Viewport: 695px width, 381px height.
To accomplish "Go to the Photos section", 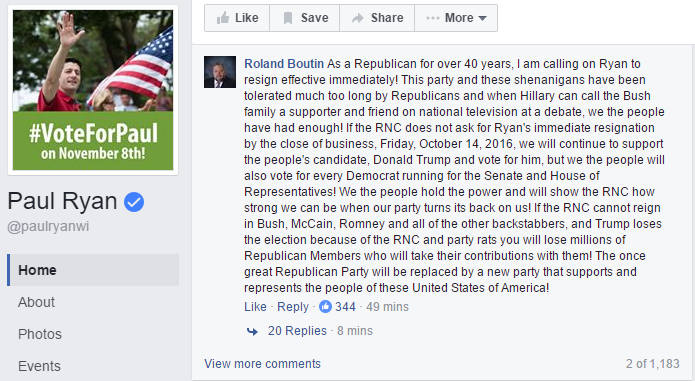I will 40,334.
